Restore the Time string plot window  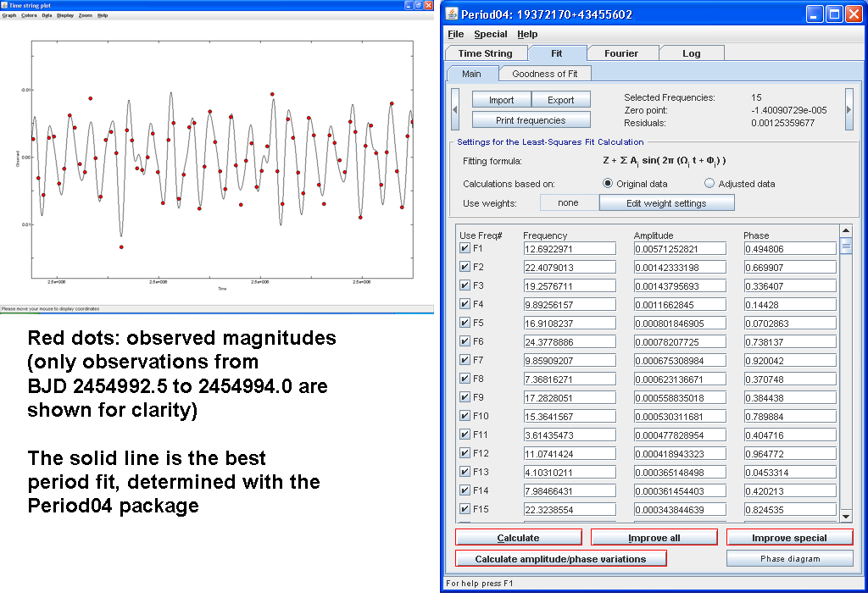(419, 6)
